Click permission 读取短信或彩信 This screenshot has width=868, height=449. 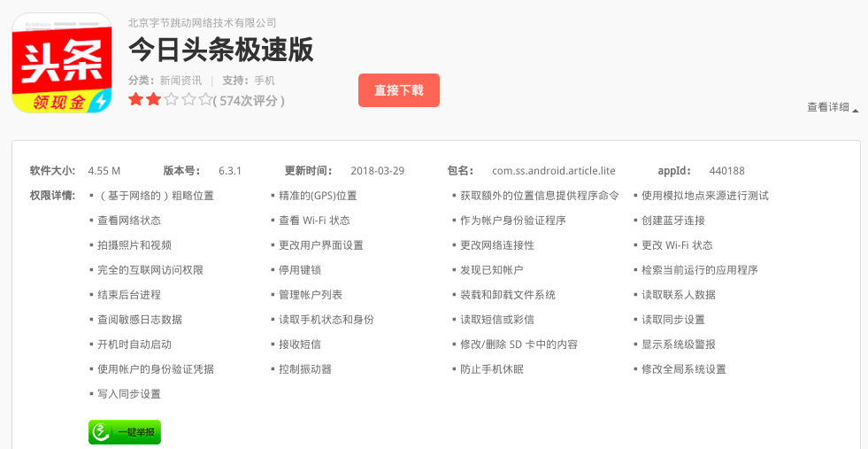(497, 320)
